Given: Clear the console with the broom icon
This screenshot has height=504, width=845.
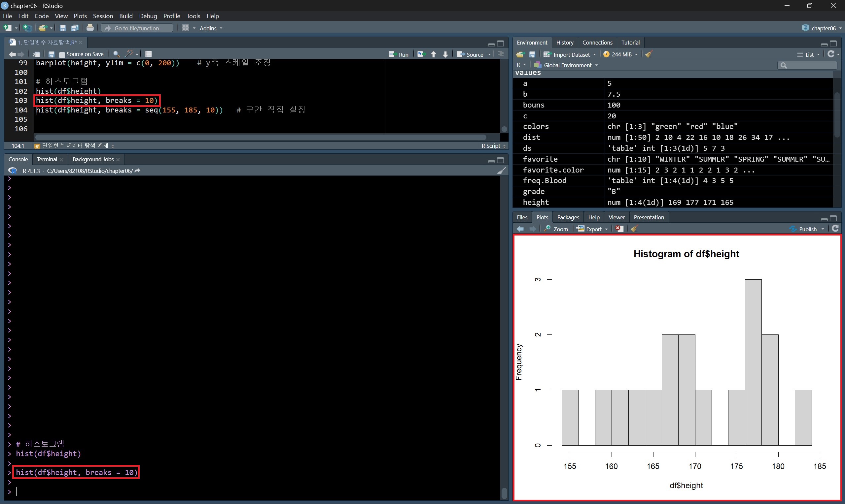Looking at the screenshot, I should 501,171.
